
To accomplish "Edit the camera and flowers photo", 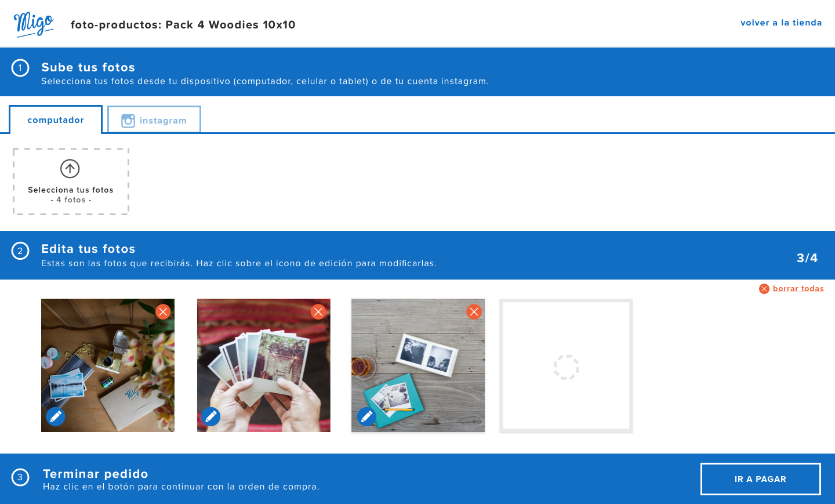I will point(56,416).
